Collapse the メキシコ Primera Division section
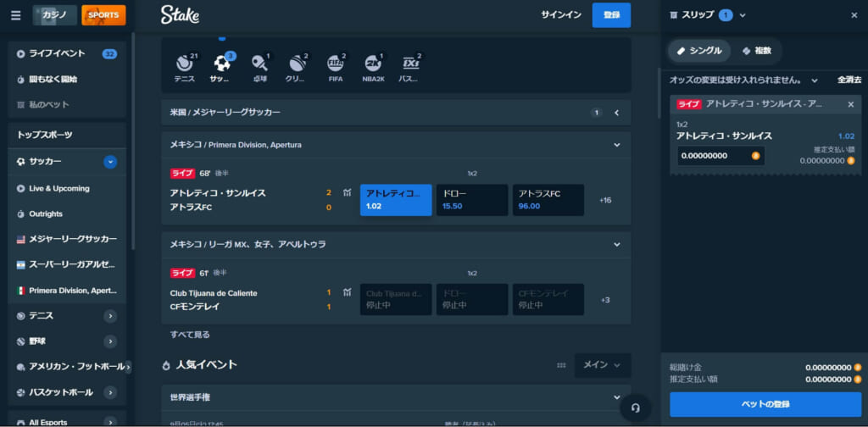The width and height of the screenshot is (868, 427). click(x=617, y=145)
